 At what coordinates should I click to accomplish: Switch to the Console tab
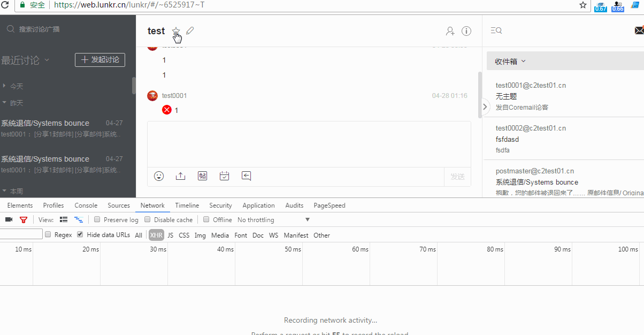(x=86, y=205)
